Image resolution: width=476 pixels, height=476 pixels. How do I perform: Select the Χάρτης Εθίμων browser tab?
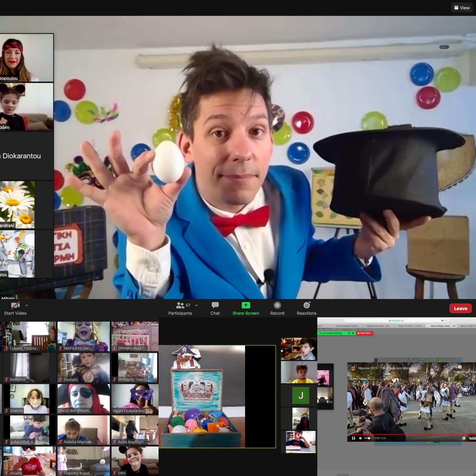tap(441, 326)
